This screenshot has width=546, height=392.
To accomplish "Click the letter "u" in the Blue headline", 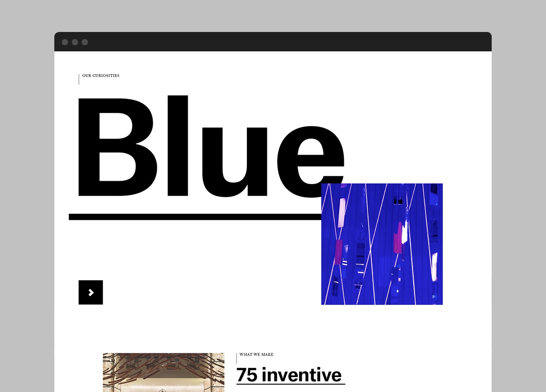I will (234, 162).
